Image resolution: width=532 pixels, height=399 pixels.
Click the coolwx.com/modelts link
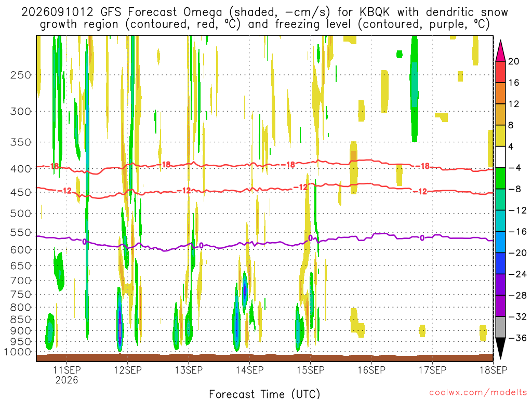click(478, 393)
